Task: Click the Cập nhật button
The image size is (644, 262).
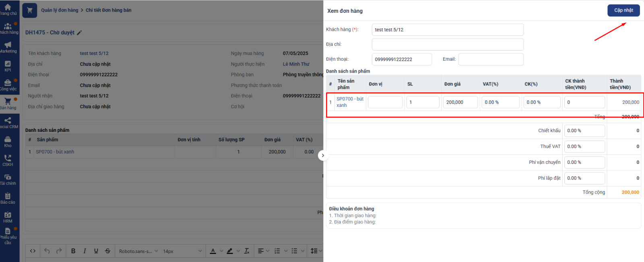Action: tap(623, 10)
